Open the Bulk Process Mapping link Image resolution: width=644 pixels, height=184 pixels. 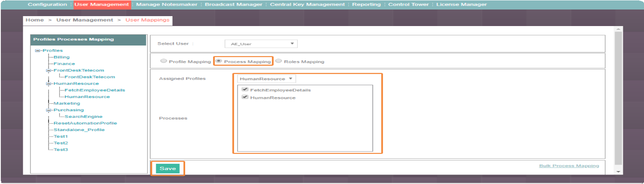[x=569, y=166]
